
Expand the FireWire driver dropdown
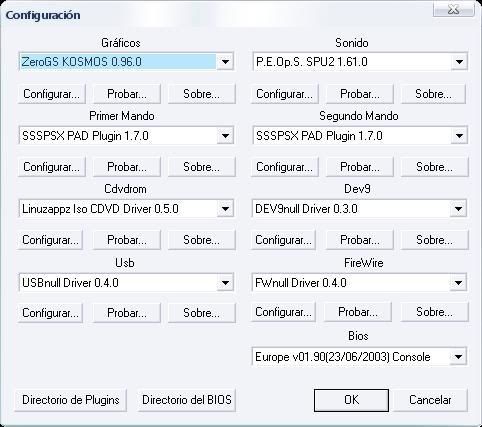[x=458, y=283]
